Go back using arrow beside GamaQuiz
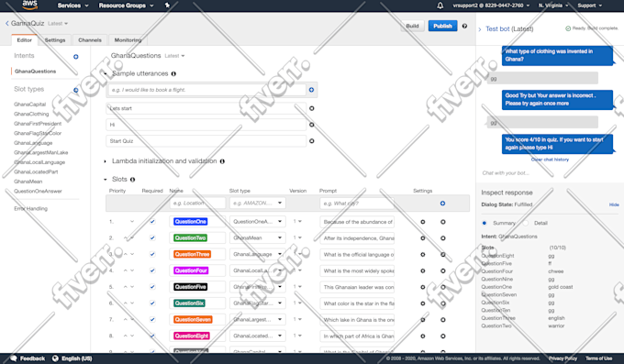The image size is (624, 364). 7,24
